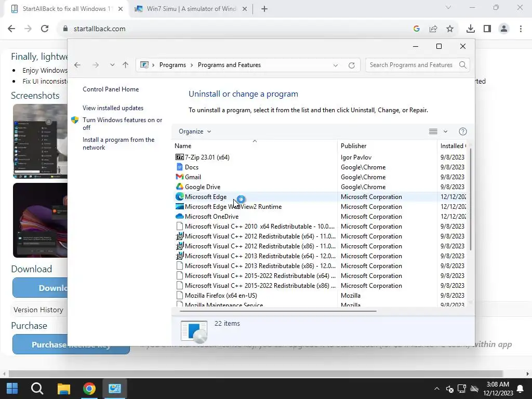Close the Win7 Simu tab
The image size is (532, 399).
(244, 9)
